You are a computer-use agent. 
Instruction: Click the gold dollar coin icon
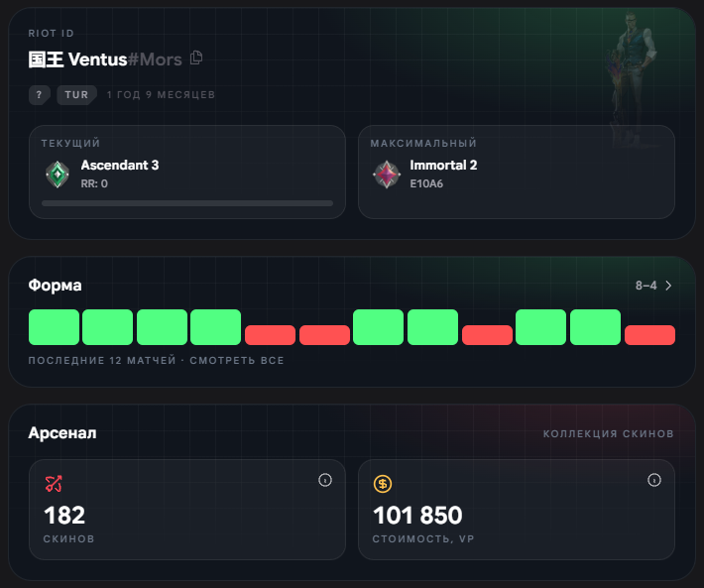pyautogui.click(x=383, y=484)
